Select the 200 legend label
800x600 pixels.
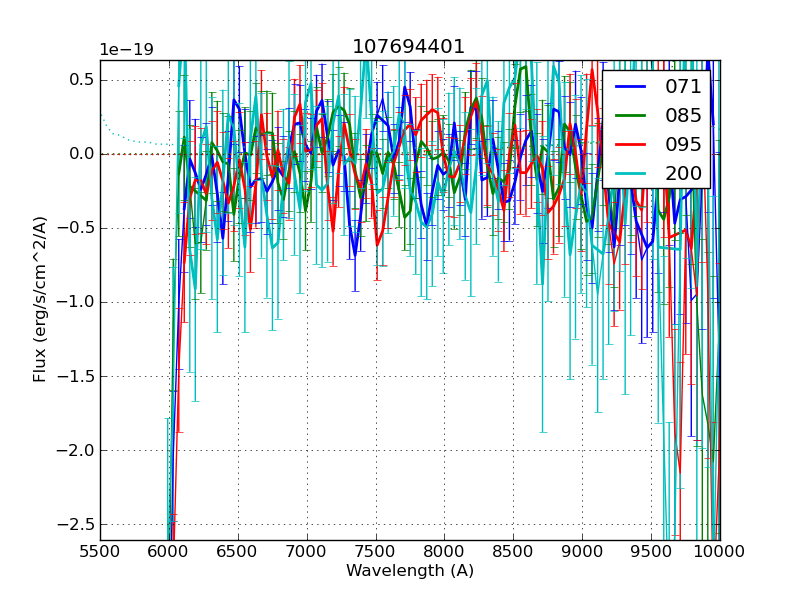click(684, 174)
